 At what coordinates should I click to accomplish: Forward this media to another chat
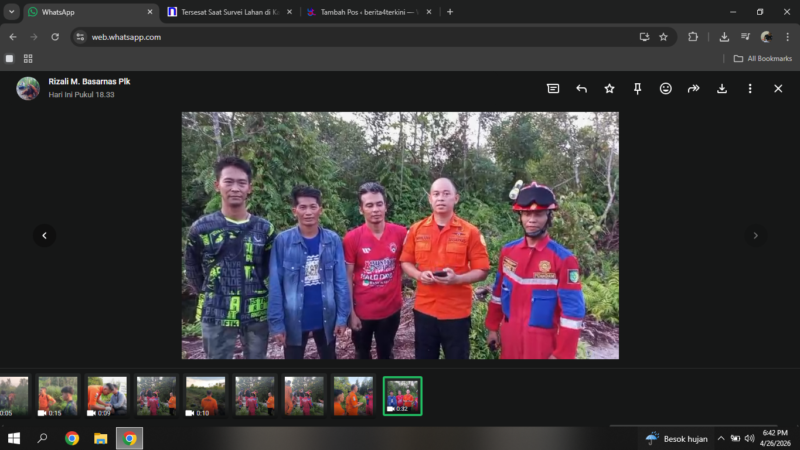(693, 89)
